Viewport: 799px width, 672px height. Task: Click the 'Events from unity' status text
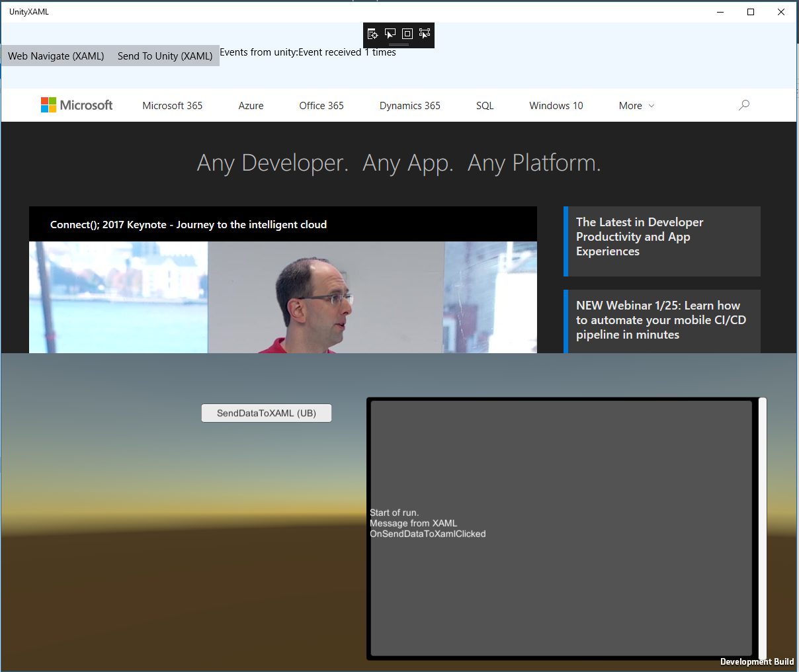tap(308, 52)
